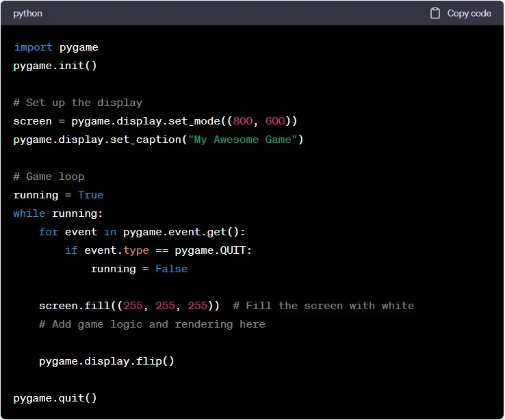Click the 'import pygame' line

55,47
